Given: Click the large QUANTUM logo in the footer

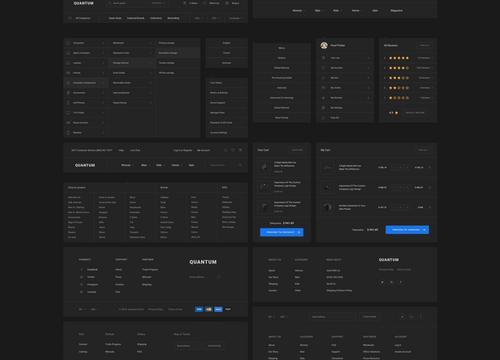Looking at the screenshot, I should 203,262.
